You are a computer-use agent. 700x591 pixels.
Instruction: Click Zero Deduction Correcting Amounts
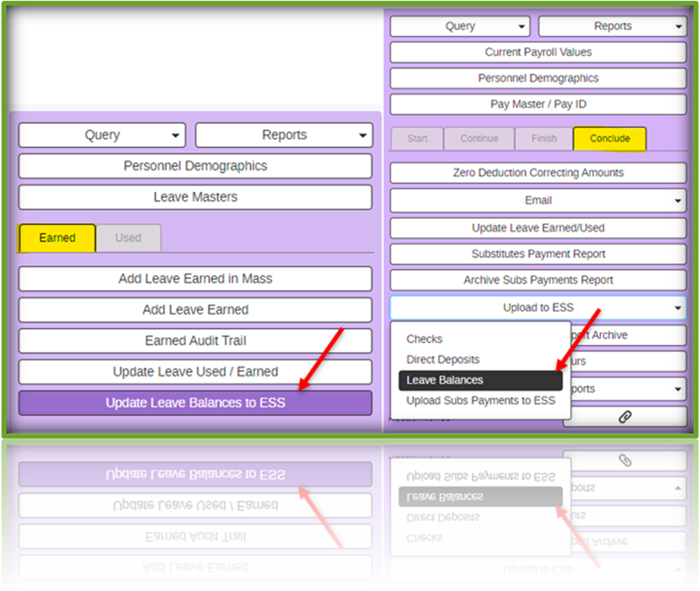[539, 173]
